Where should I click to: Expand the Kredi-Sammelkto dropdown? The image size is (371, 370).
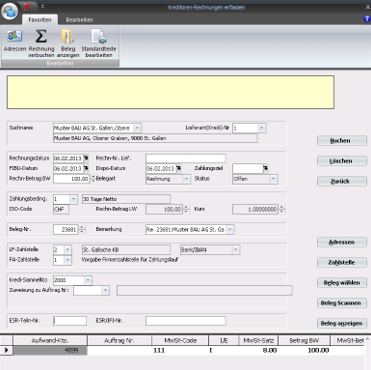coord(88,280)
